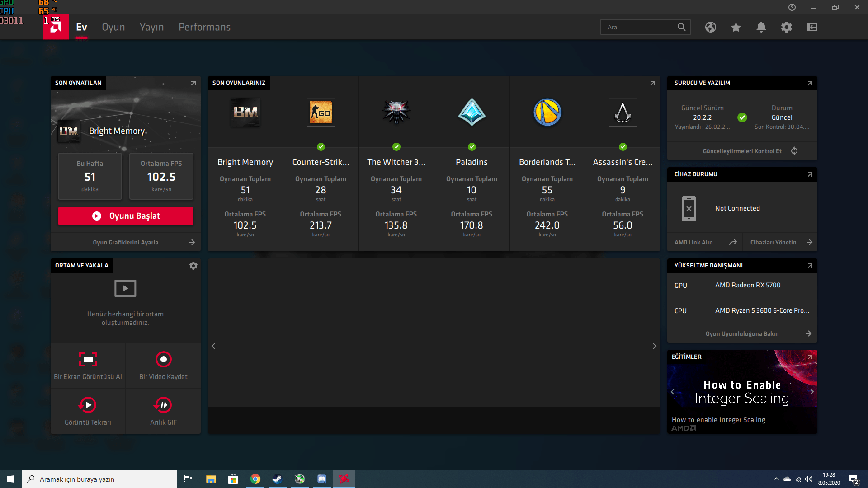This screenshot has width=868, height=488.
Task: Click the favorites star icon
Action: tap(736, 27)
